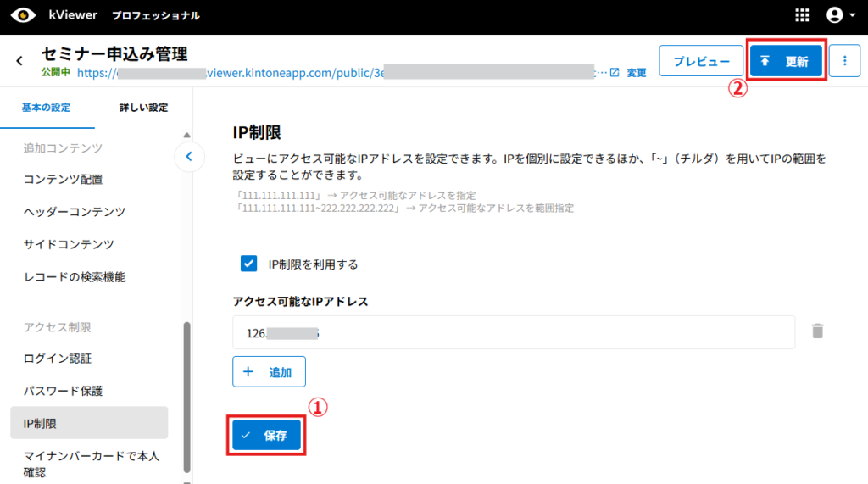Click the 保存 button
The image size is (868, 484).
265,436
